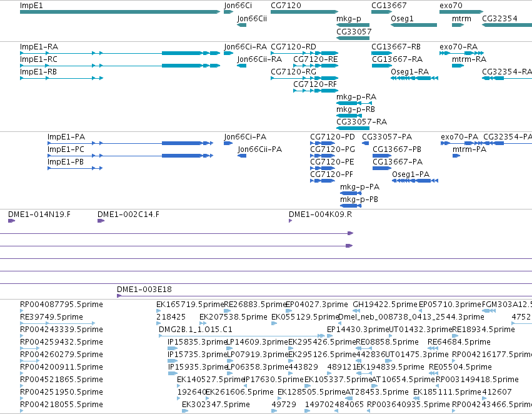Select protein CG13667-PB
The image size is (532, 414).
[x=382, y=156]
